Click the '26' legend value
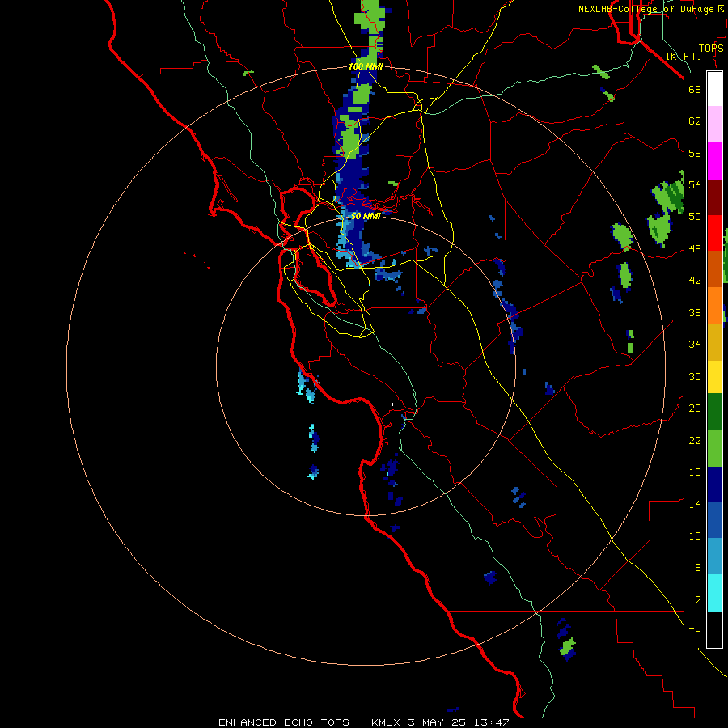The image size is (728, 728). (x=695, y=408)
